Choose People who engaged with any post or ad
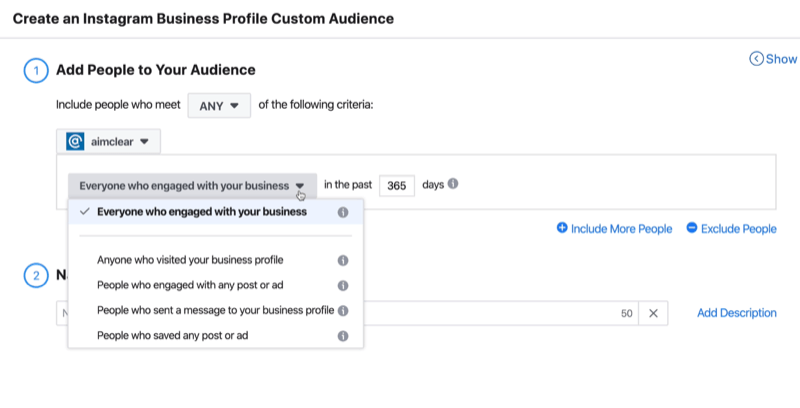 (215, 285)
